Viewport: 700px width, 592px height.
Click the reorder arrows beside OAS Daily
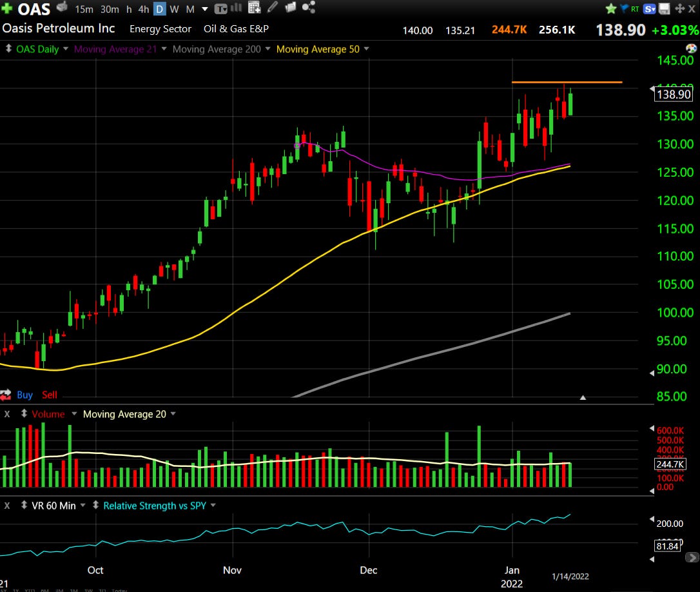click(x=8, y=48)
